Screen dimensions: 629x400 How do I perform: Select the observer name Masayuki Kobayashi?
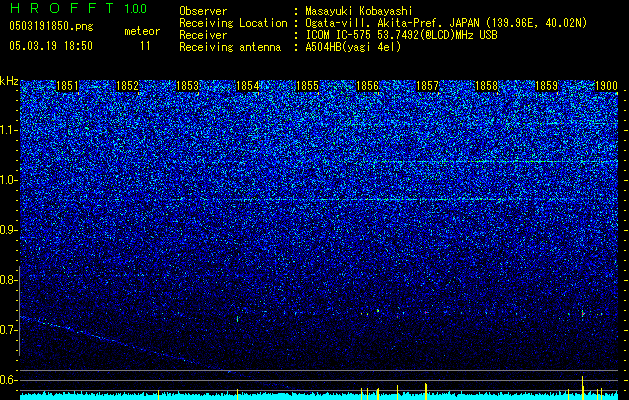(358, 11)
